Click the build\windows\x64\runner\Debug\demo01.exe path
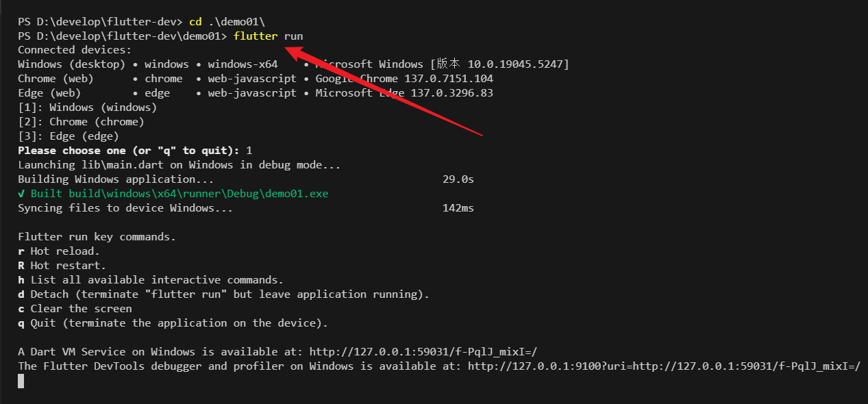The image size is (868, 404). [x=198, y=194]
